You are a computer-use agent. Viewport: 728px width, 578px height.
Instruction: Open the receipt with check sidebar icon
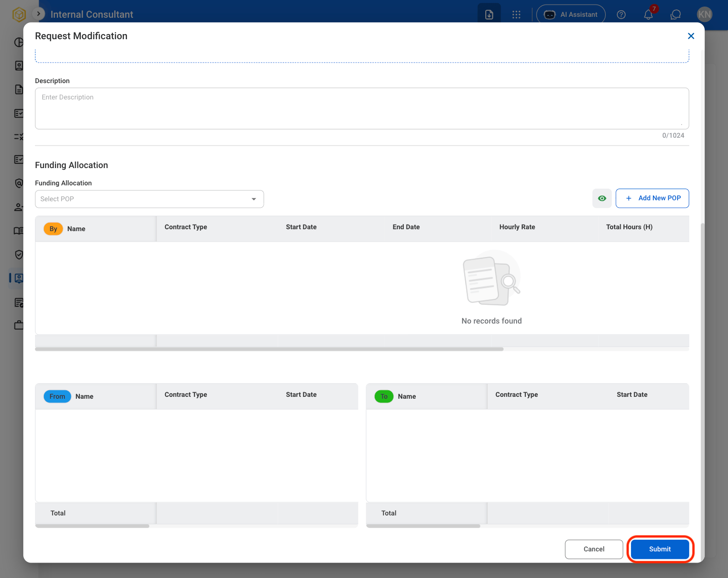pos(19,303)
